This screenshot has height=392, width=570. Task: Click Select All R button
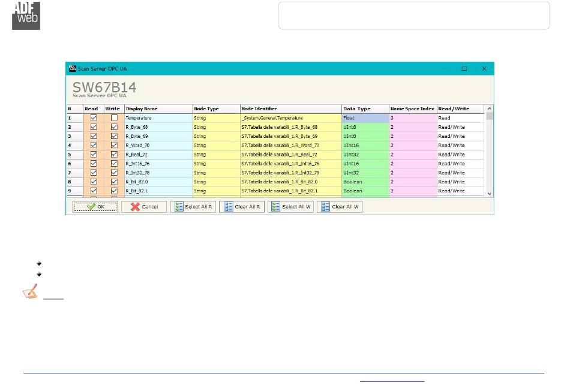click(193, 207)
